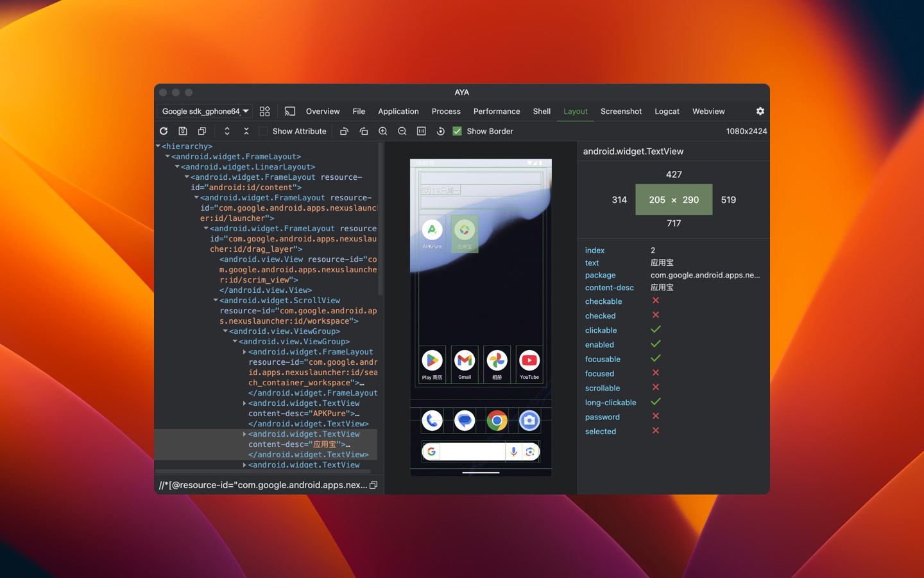Copy hierarchy with the duplicate-pages toolbar icon
The width and height of the screenshot is (924, 578).
tap(202, 131)
